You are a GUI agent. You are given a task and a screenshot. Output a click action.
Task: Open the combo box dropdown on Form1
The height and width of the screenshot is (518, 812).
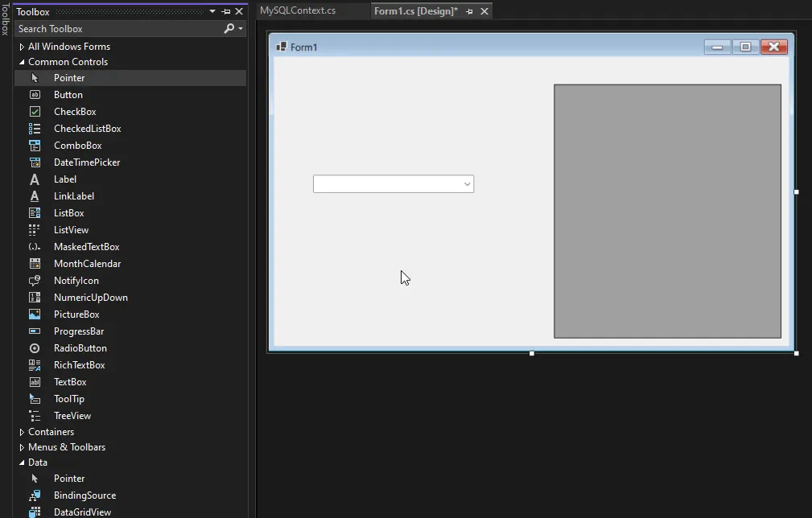click(467, 184)
